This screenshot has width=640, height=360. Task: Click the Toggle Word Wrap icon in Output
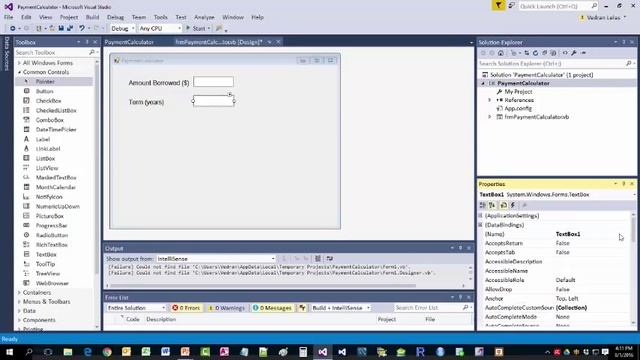coord(330,259)
